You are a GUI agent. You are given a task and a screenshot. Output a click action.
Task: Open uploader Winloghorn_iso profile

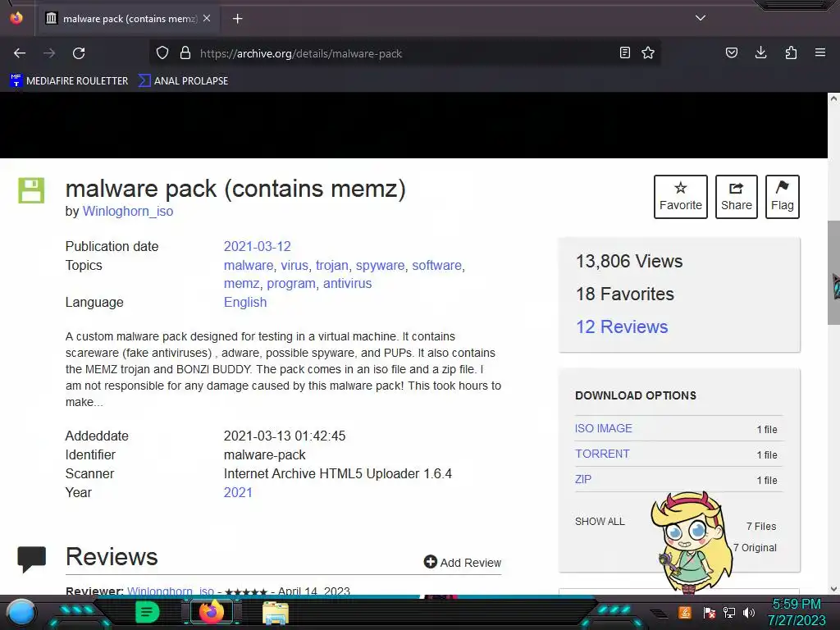(127, 211)
